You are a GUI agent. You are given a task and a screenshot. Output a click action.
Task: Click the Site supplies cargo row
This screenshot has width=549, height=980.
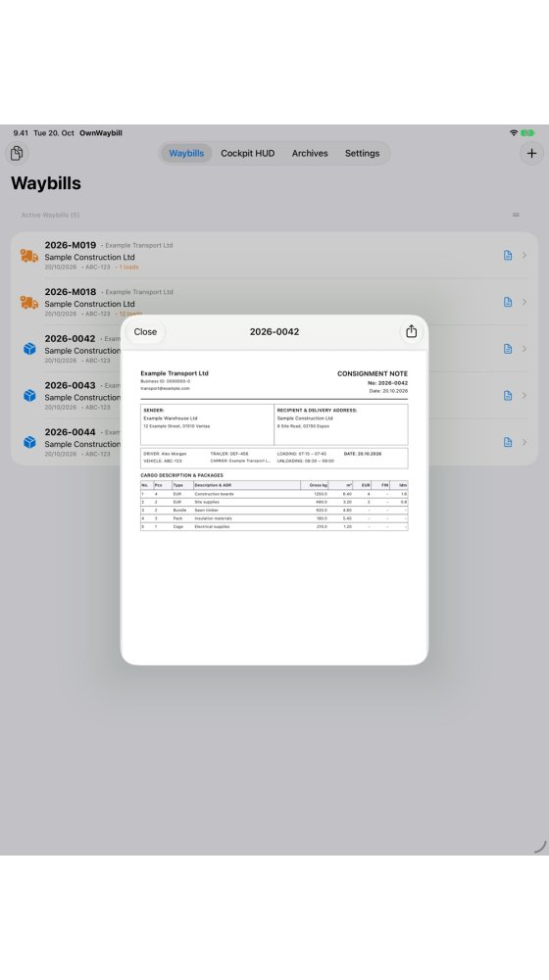point(274,502)
